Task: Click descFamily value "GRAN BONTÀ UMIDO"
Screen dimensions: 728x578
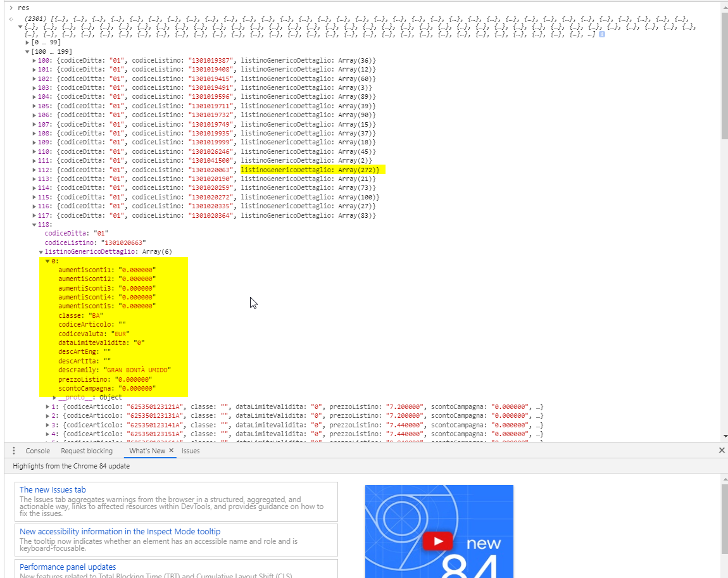Action: (x=137, y=370)
